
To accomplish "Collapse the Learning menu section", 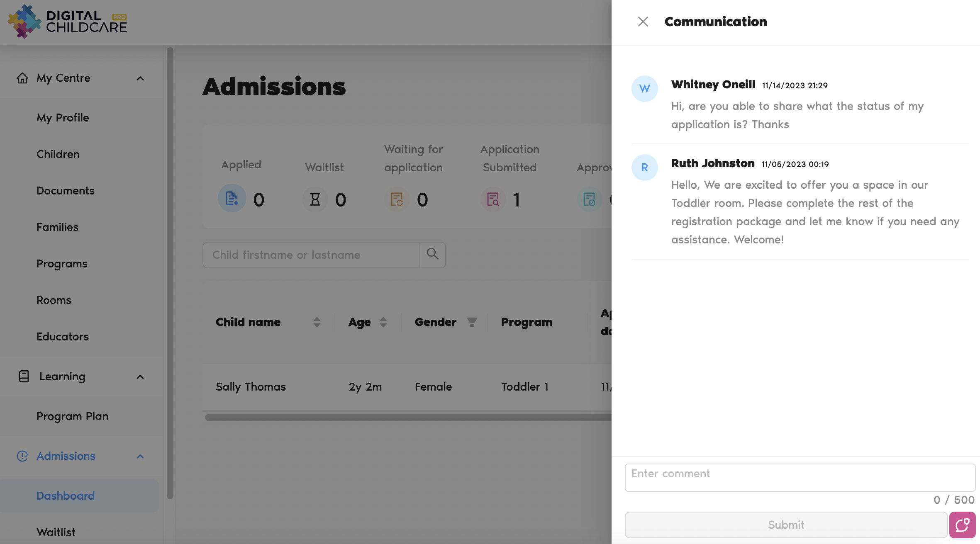I will pyautogui.click(x=140, y=377).
